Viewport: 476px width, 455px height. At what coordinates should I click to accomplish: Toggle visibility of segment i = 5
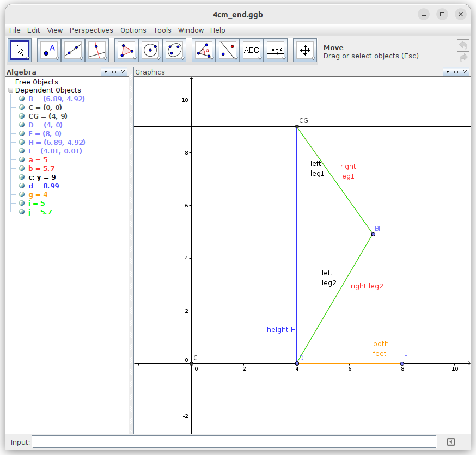[x=22, y=203]
